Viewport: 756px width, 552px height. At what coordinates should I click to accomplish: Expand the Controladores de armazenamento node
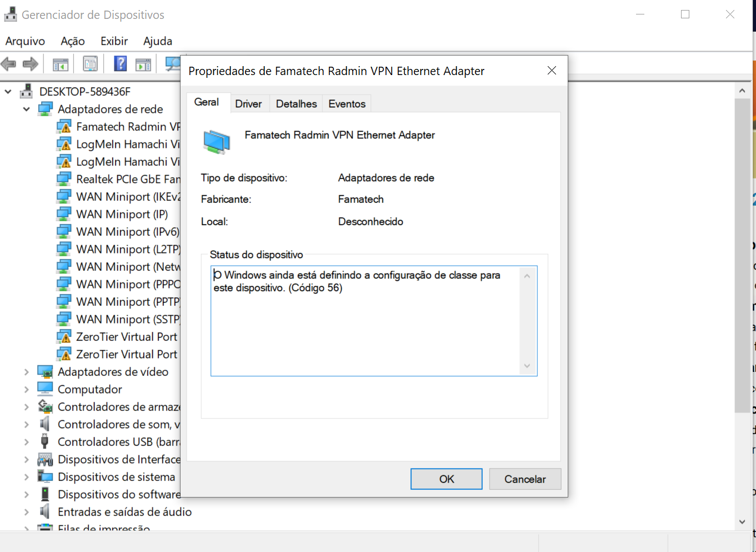pos(26,407)
